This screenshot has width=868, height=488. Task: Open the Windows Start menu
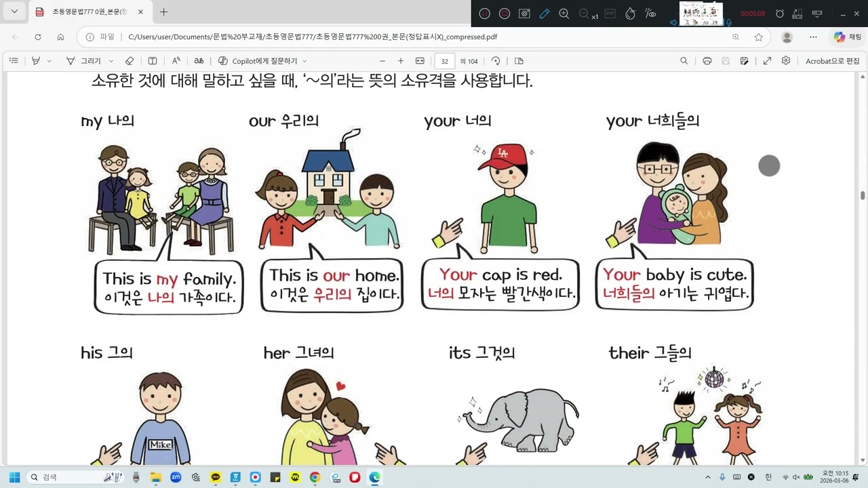(14, 477)
